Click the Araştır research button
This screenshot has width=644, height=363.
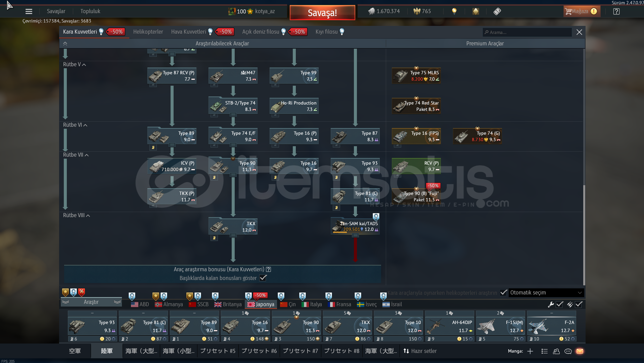click(91, 302)
